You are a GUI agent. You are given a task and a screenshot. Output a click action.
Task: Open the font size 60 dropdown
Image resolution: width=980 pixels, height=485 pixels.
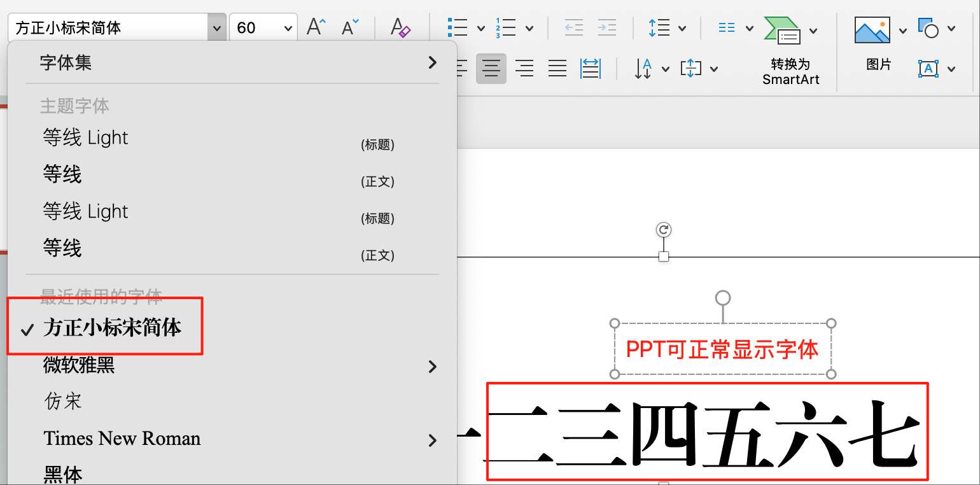click(288, 28)
